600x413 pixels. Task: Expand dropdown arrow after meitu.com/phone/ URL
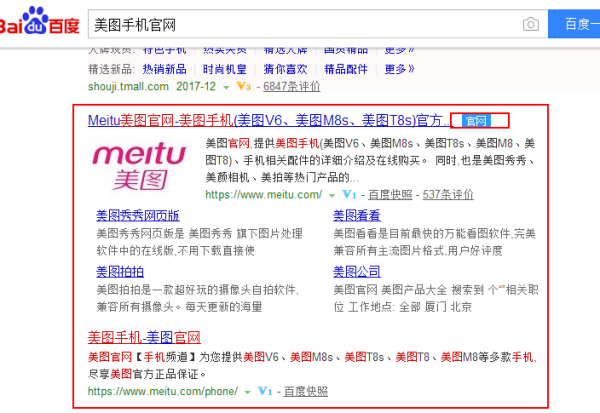point(248,392)
